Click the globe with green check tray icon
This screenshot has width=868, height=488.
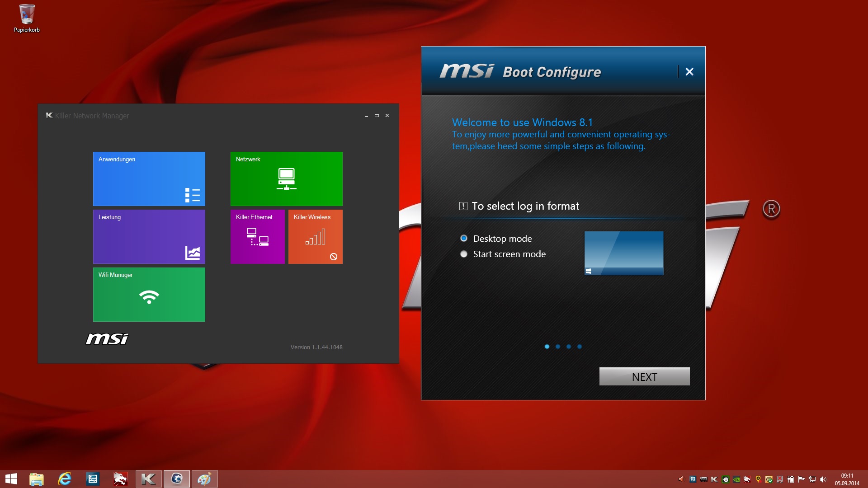[769, 479]
